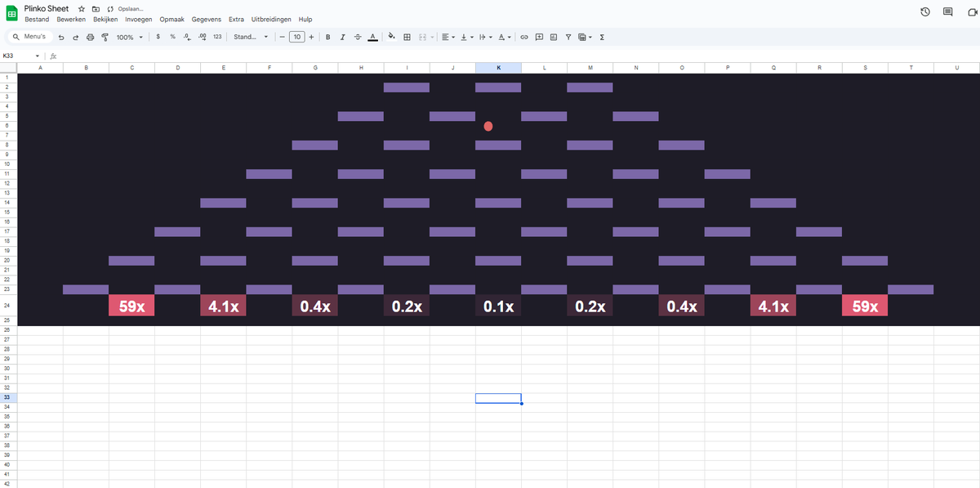Open the Gegevens menu
Screen dimensions: 980x488
tap(207, 19)
